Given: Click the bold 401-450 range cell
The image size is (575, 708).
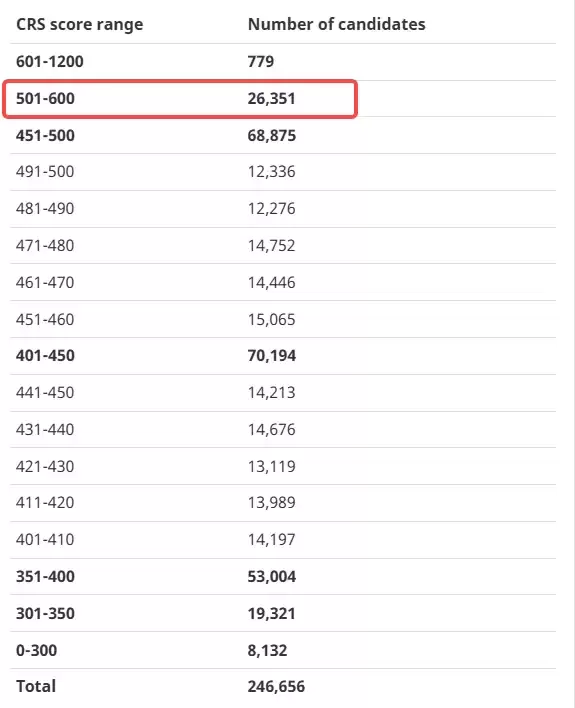Looking at the screenshot, I should [x=45, y=356].
